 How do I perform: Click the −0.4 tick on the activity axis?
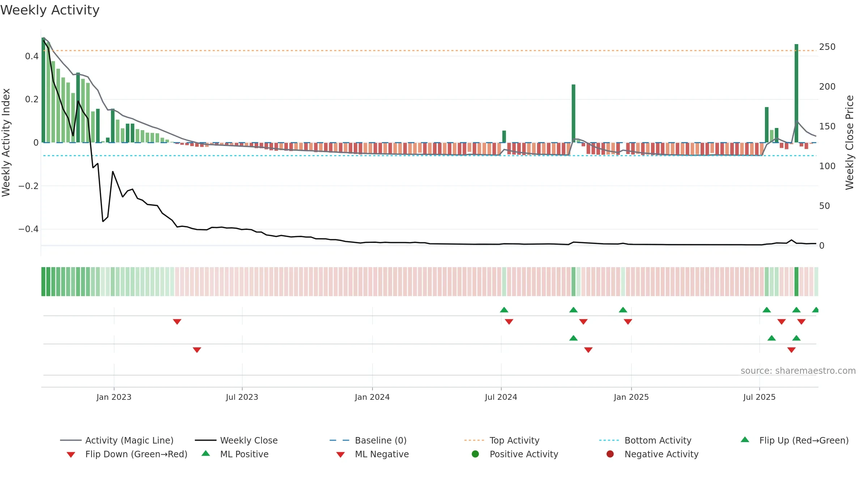(29, 229)
